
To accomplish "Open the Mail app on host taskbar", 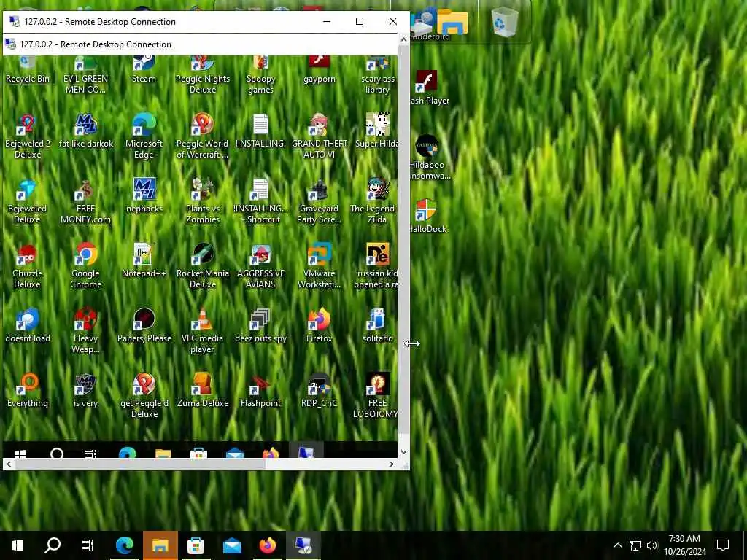I will (231, 545).
